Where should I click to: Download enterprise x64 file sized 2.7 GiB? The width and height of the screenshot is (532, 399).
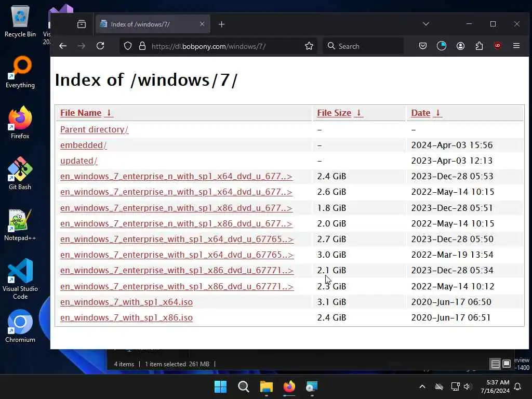(177, 239)
